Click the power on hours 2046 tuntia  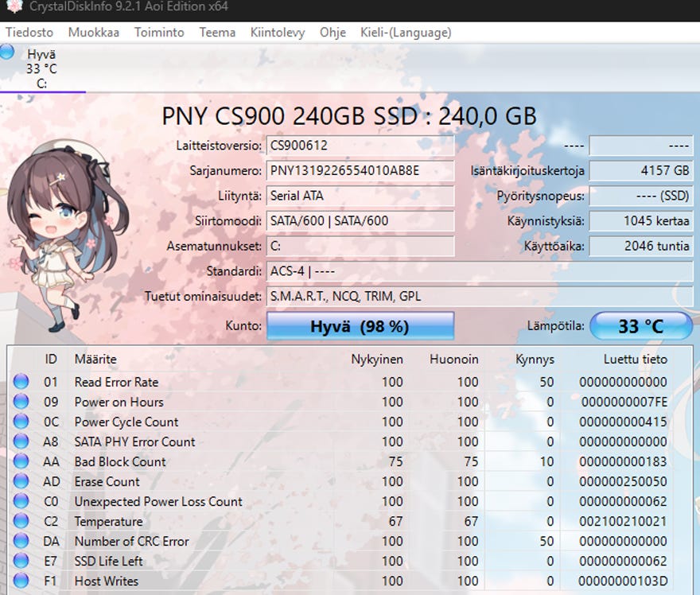coord(641,246)
